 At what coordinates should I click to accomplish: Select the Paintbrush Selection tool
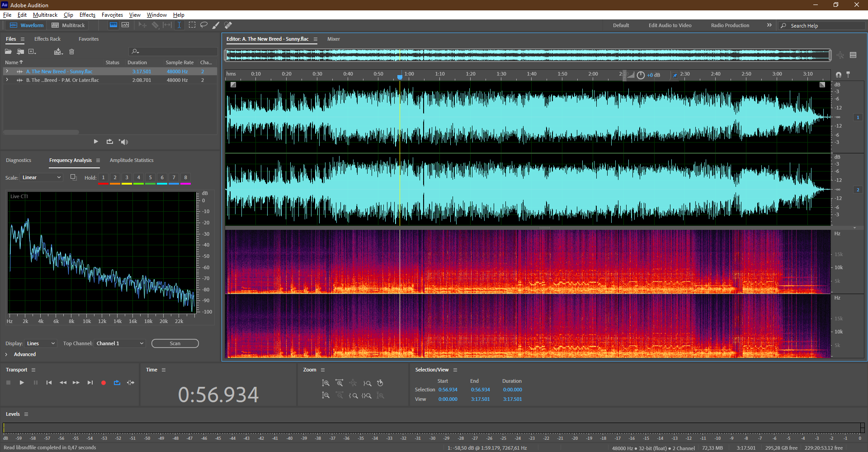[216, 25]
